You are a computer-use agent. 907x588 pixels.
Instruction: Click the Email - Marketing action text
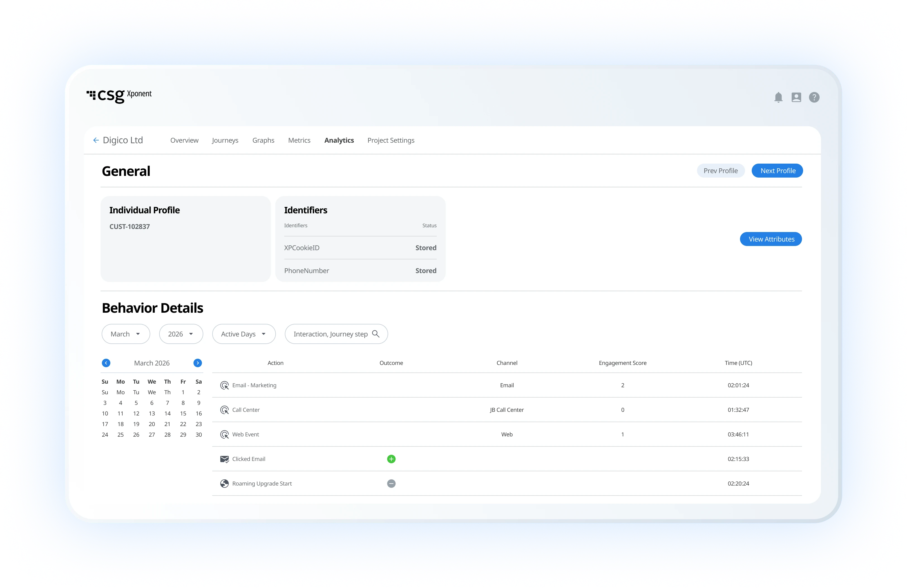(254, 385)
